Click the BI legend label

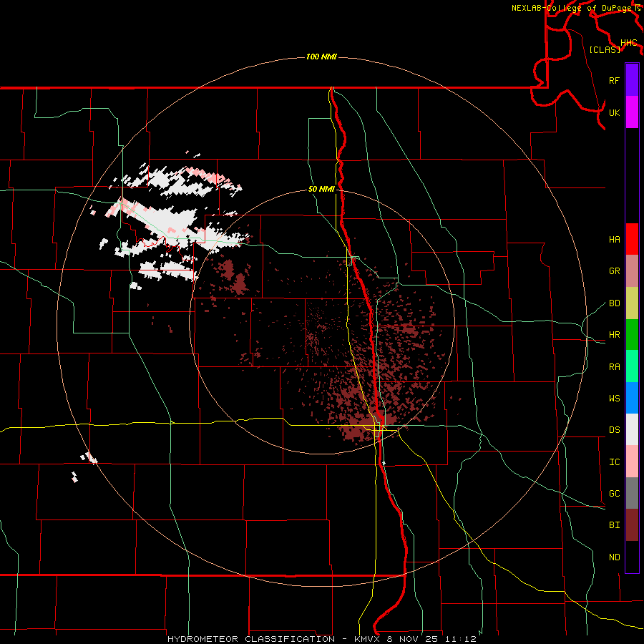click(x=614, y=525)
